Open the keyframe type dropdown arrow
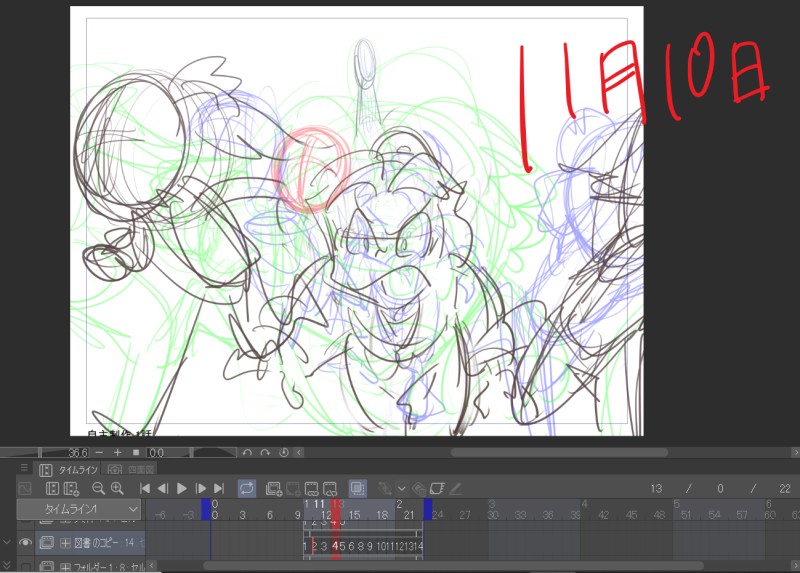Screen dimensions: 800x573 coord(402,489)
